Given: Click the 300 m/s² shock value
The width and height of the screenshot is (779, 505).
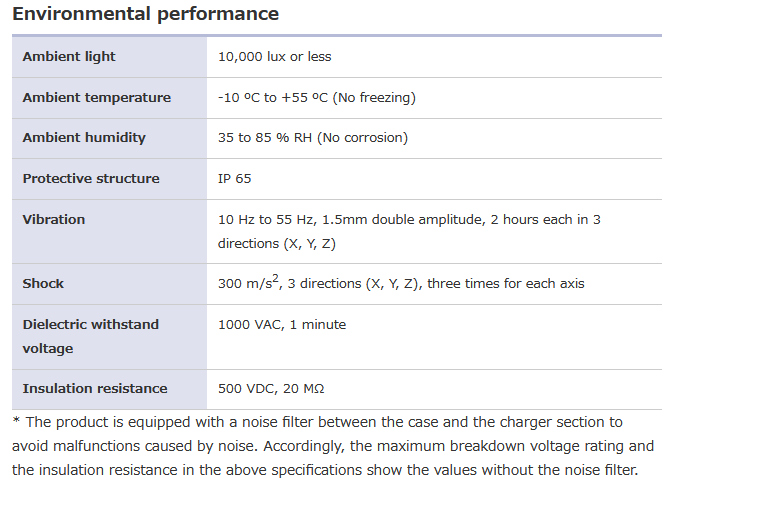Looking at the screenshot, I should [x=248, y=284].
